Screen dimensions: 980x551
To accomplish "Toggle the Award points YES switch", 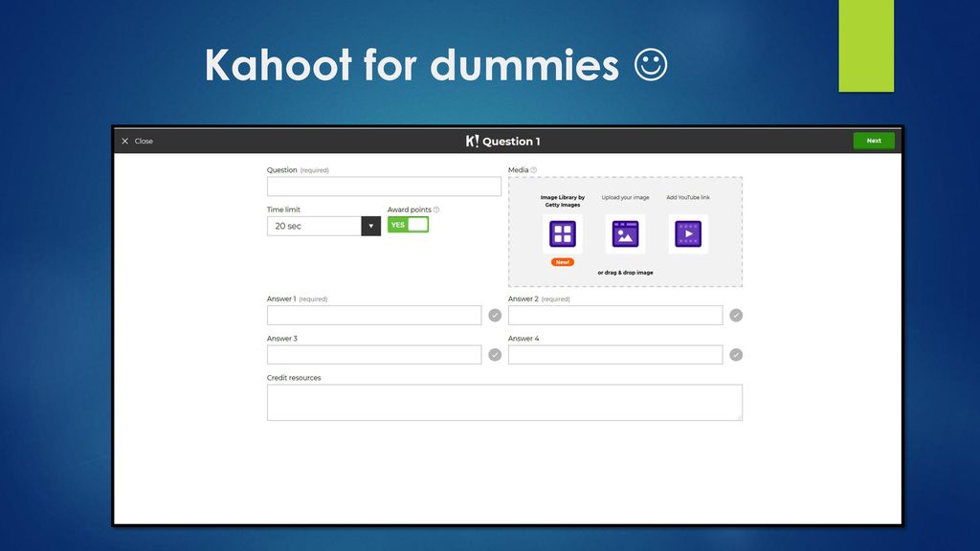I will point(408,225).
